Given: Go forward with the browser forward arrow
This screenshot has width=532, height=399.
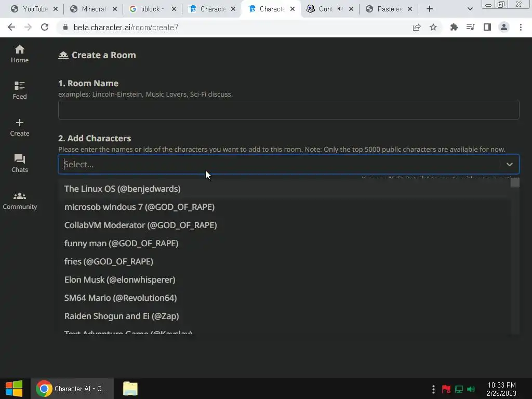Looking at the screenshot, I should [x=28, y=28].
